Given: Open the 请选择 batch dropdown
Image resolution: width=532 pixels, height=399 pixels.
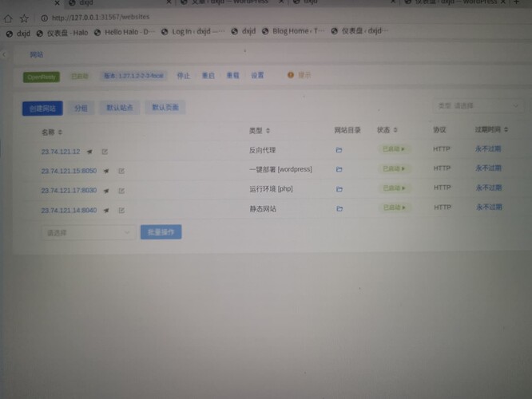Looking at the screenshot, I should [88, 232].
